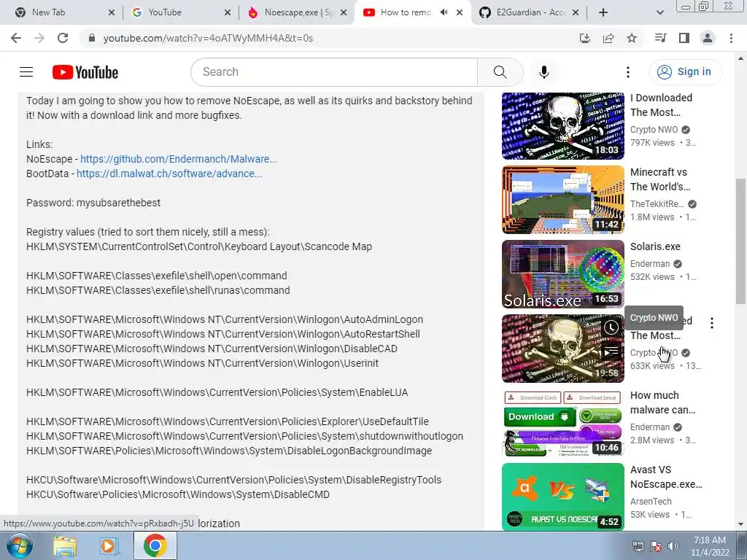
Task: Open the YouTube hamburger guide menu
Action: (26, 72)
